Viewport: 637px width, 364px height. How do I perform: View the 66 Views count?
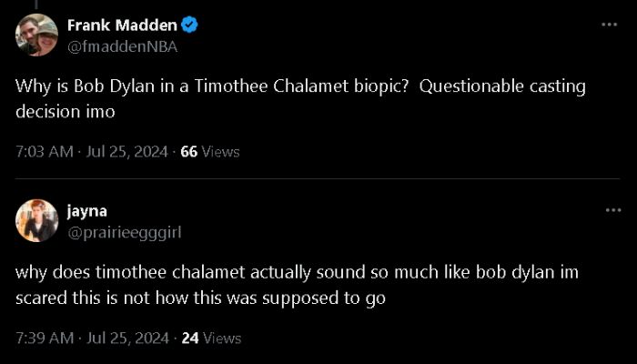pos(210,152)
